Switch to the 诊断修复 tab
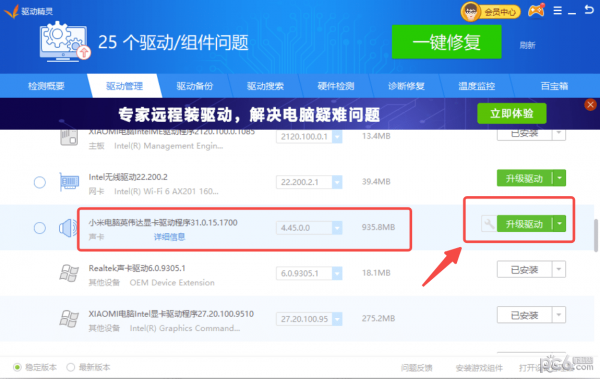 click(x=406, y=86)
